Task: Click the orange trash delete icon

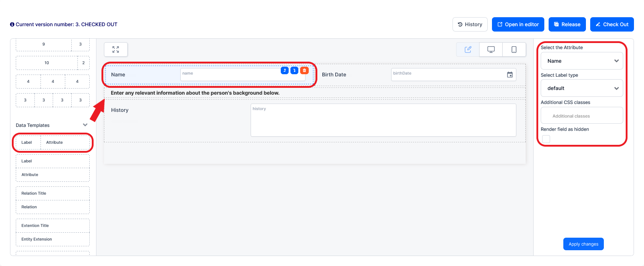Action: pyautogui.click(x=304, y=71)
